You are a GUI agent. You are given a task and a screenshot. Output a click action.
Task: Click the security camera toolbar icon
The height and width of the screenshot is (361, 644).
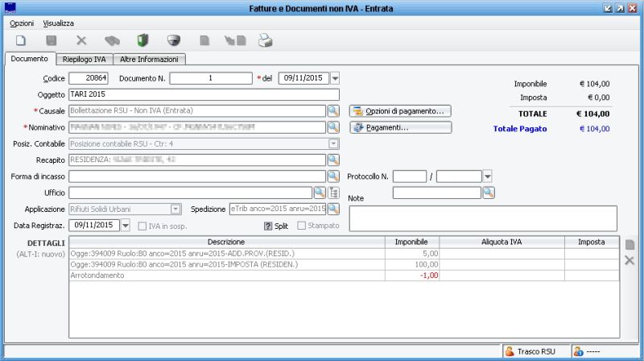(172, 39)
